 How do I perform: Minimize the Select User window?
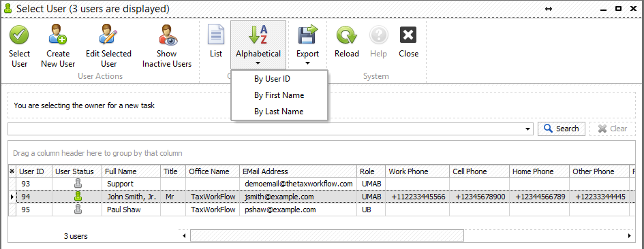point(603,10)
